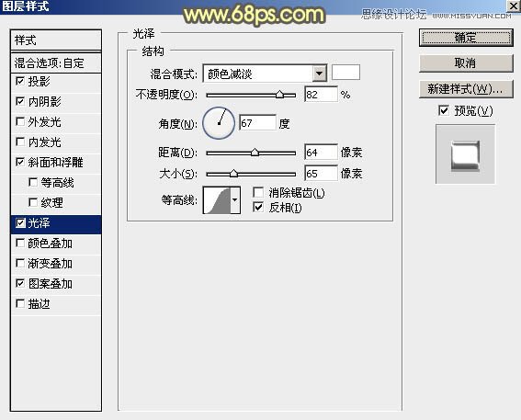
Task: Toggle the 投影 drop shadow checkbox
Action: pyautogui.click(x=20, y=81)
